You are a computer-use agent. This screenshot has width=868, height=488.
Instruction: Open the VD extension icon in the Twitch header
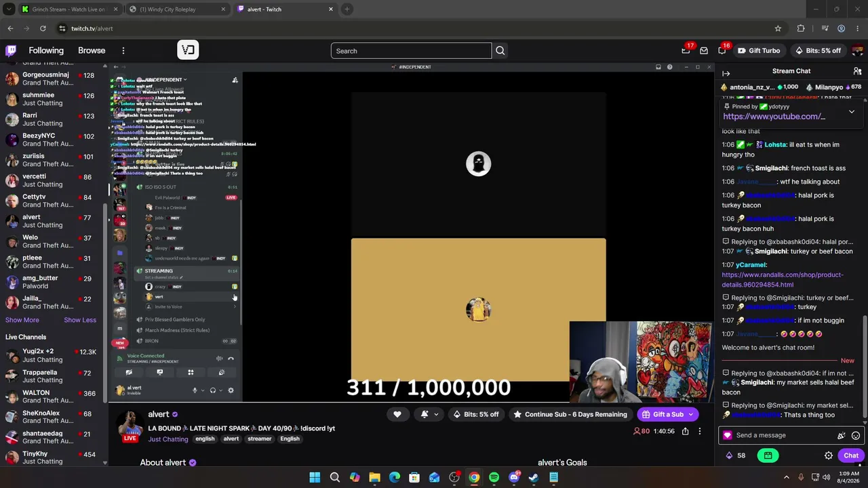(188, 50)
